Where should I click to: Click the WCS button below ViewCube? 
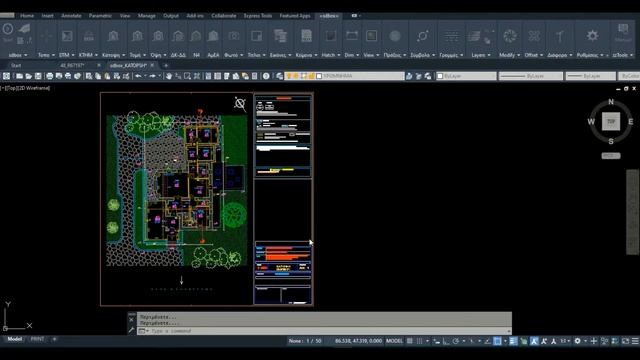pos(611,156)
